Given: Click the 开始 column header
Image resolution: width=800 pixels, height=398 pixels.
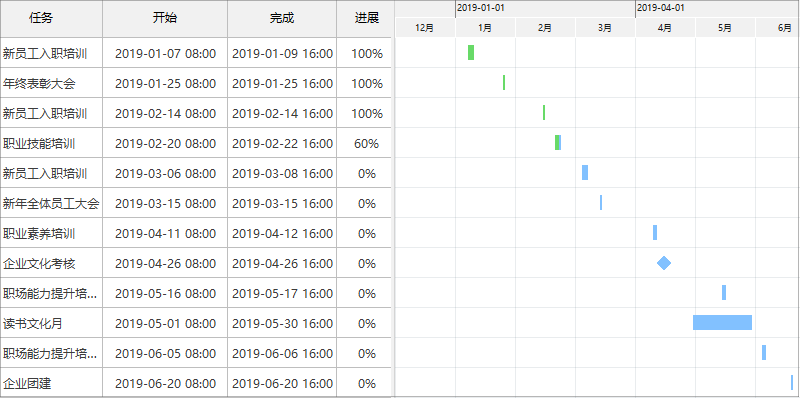Looking at the screenshot, I should pyautogui.click(x=165, y=18).
